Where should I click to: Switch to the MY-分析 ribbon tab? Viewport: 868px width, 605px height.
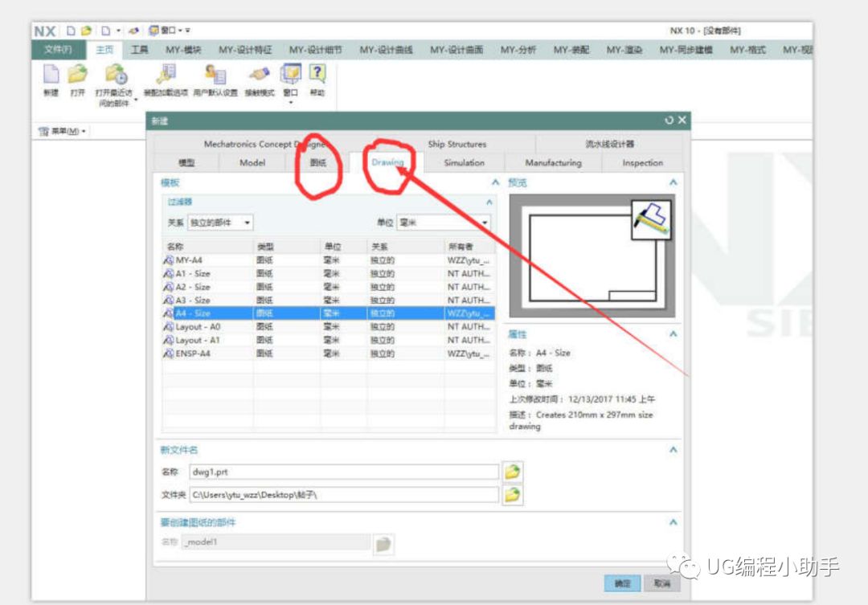[518, 50]
